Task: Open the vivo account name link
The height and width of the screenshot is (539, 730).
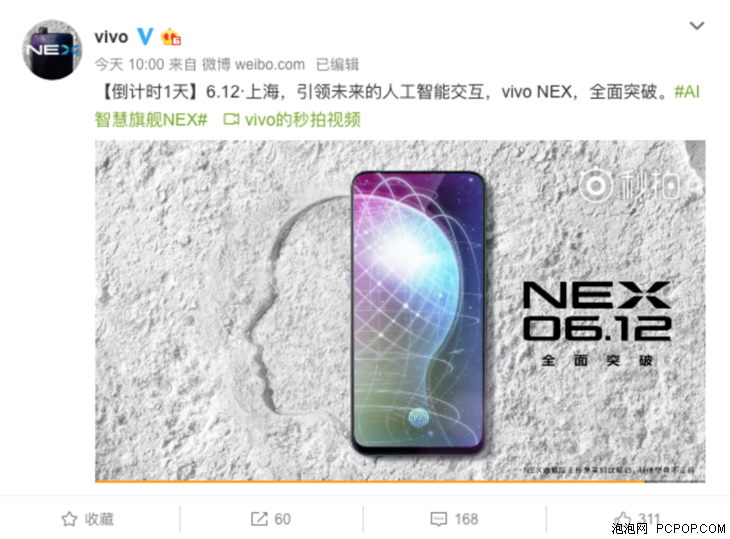Action: [111, 37]
